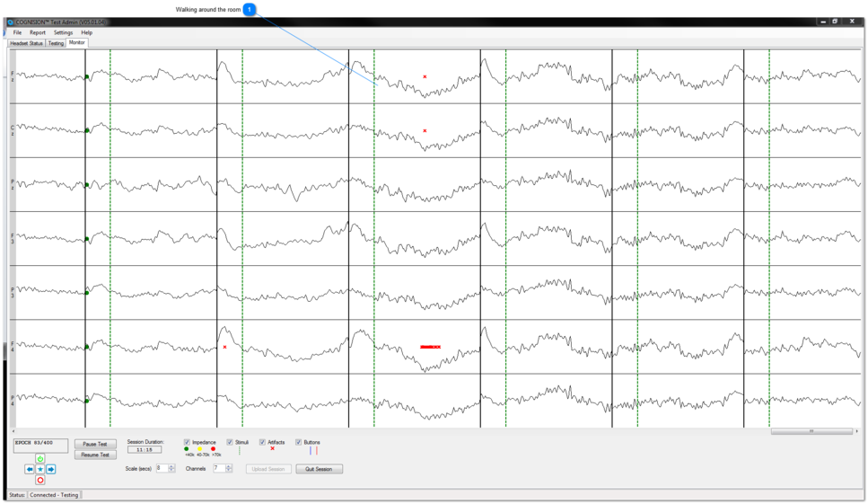Click the horizontal scrollbar thumb below waveforms
The image size is (868, 504).
pyautogui.click(x=811, y=431)
